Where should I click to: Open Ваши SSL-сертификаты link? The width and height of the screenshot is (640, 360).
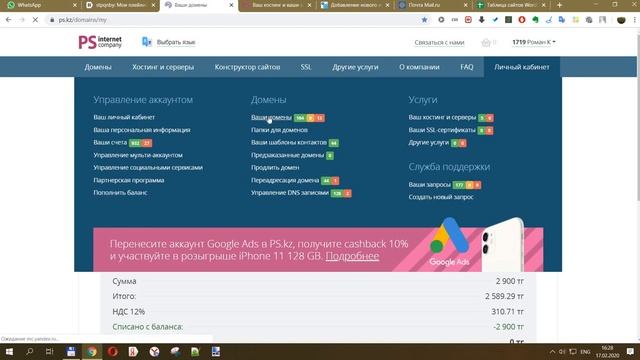point(442,130)
